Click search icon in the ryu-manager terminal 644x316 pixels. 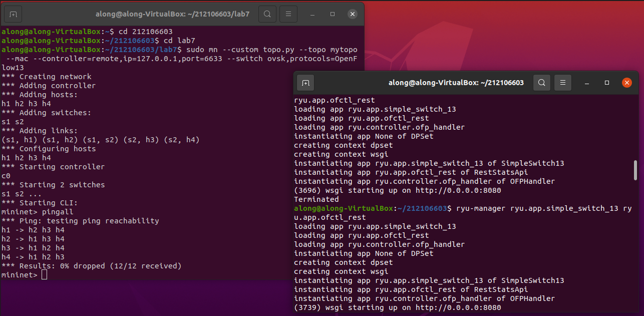click(x=542, y=83)
